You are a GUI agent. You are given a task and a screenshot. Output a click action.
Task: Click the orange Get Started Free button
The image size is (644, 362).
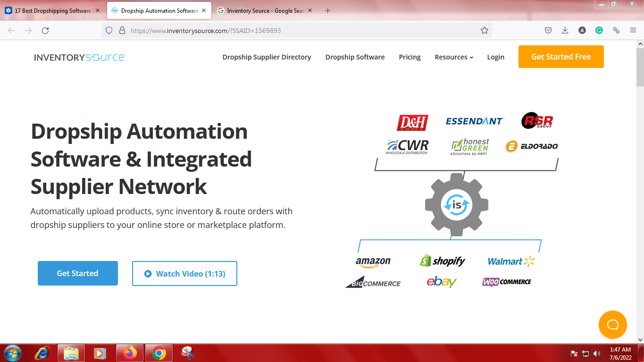pos(561,57)
